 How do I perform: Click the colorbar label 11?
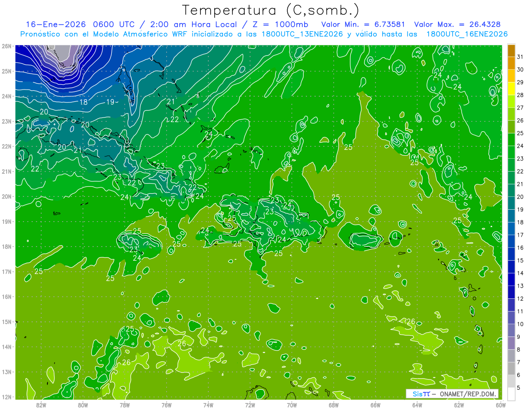[520, 311]
